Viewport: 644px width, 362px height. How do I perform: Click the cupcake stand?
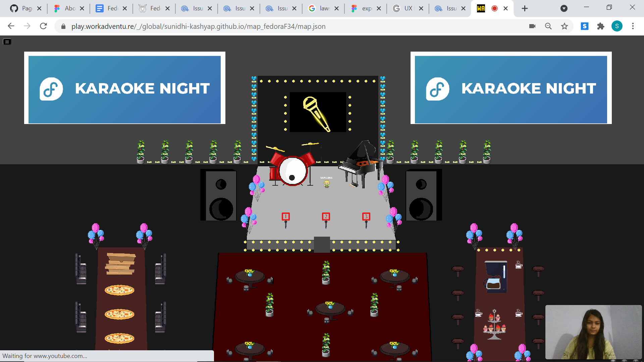coord(494,324)
